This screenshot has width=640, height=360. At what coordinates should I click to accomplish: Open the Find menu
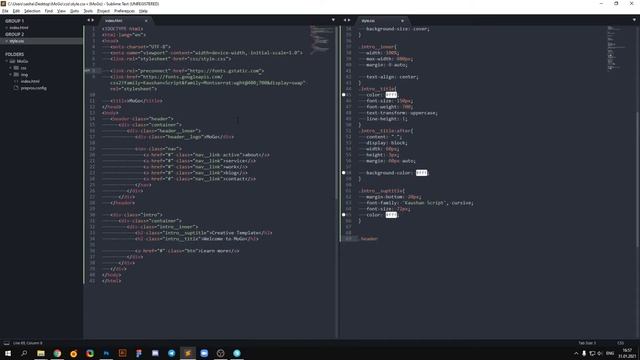[x=49, y=11]
